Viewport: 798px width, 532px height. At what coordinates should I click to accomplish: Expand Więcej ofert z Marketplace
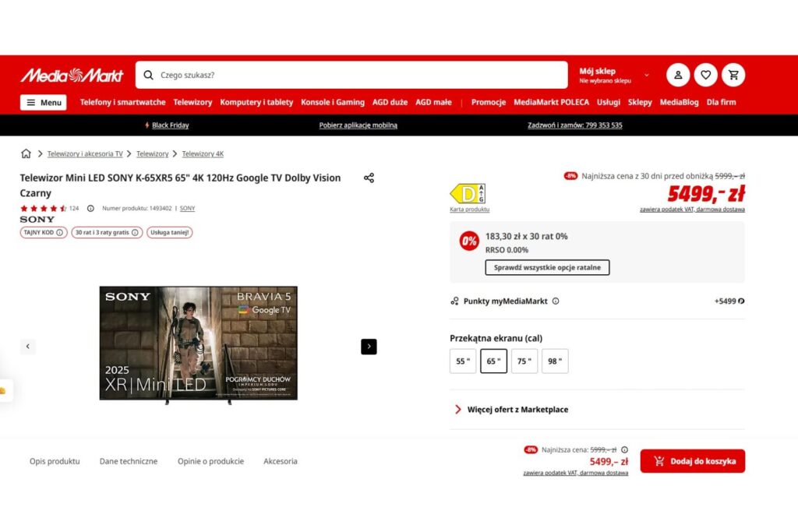(x=511, y=410)
